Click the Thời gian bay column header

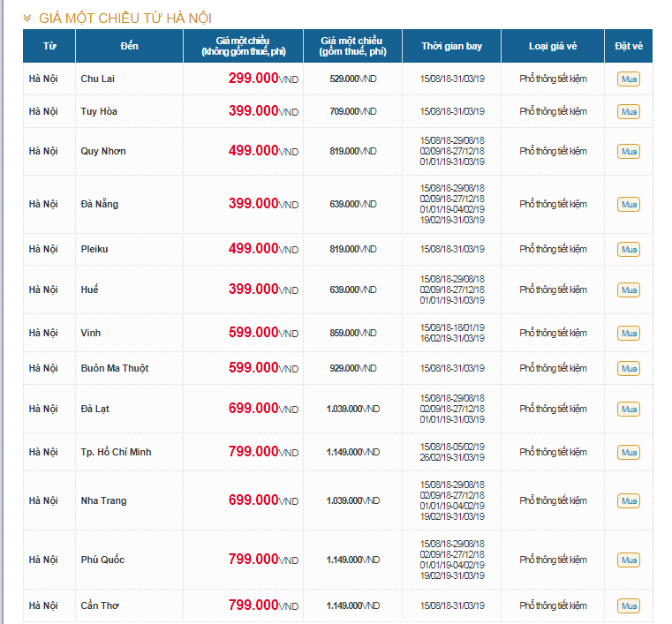451,46
